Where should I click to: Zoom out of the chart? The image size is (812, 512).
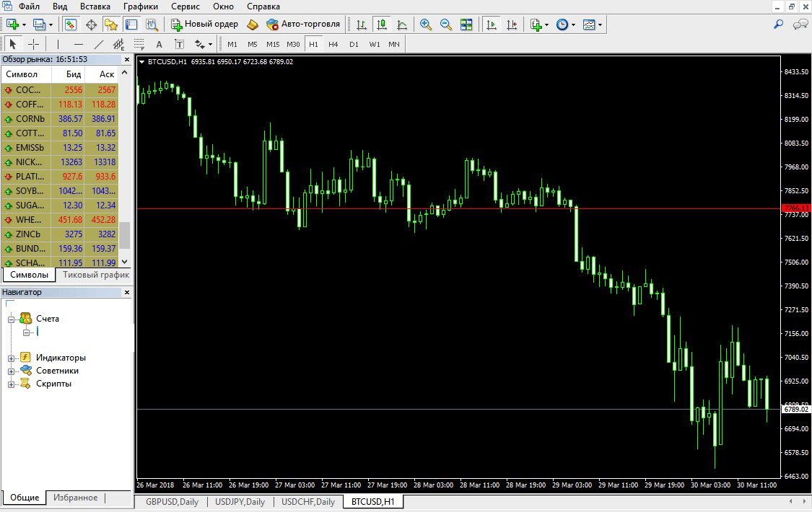pyautogui.click(x=446, y=25)
